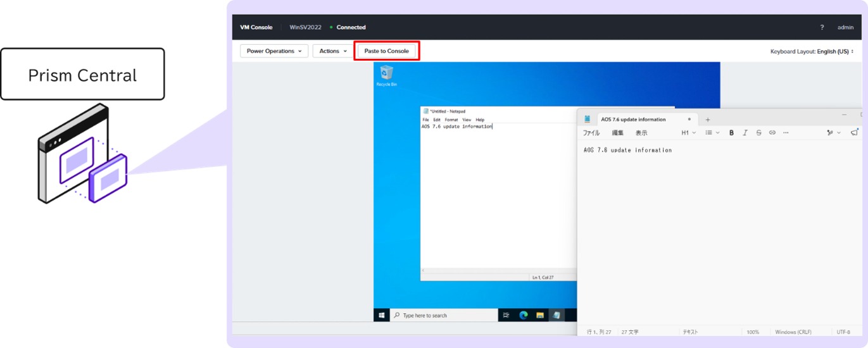Open the more options ellipsis in toolbar
868x348 pixels.
[x=786, y=133]
